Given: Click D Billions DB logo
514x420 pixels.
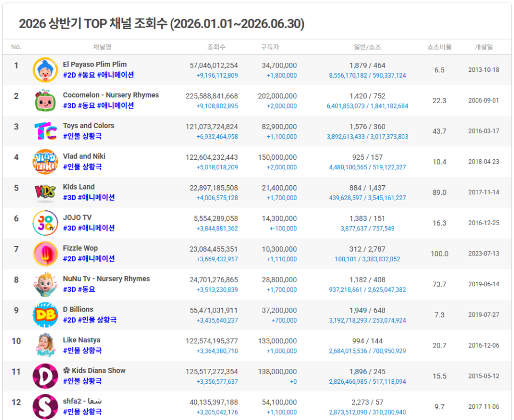Looking at the screenshot, I should point(45,315).
